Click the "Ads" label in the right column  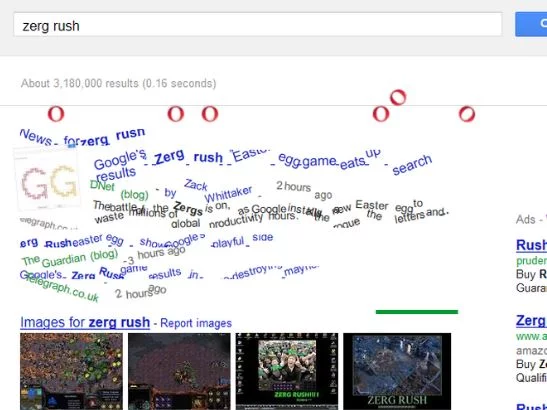525,219
